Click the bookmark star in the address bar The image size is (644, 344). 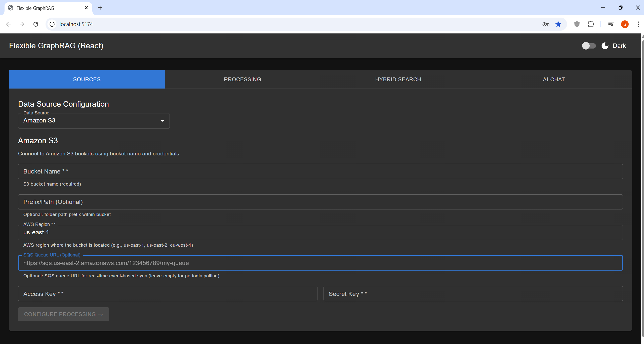(558, 24)
